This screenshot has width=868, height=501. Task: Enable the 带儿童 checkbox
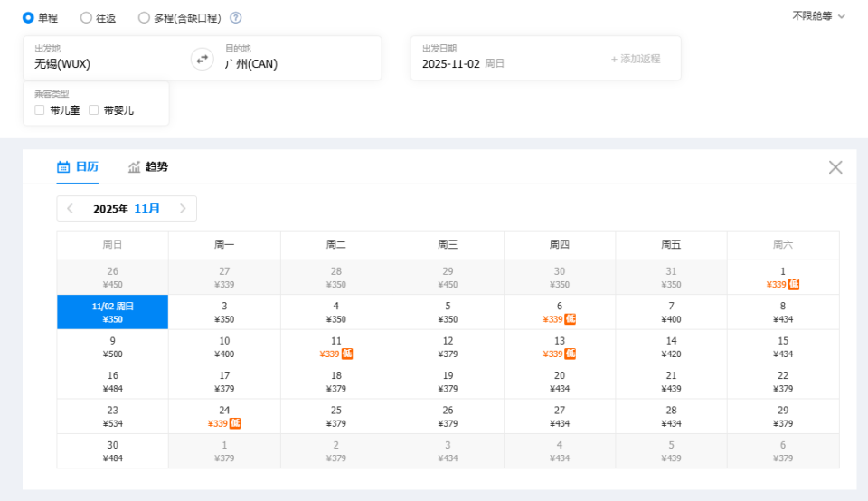40,110
